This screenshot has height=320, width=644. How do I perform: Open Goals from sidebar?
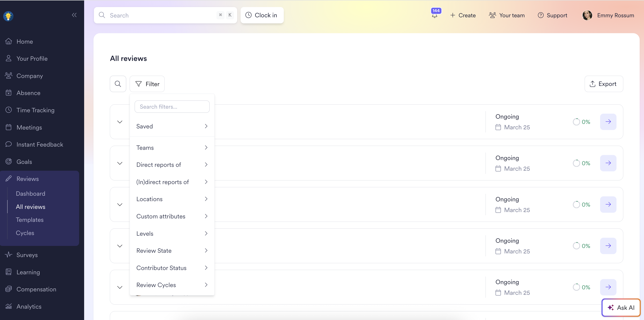click(24, 162)
